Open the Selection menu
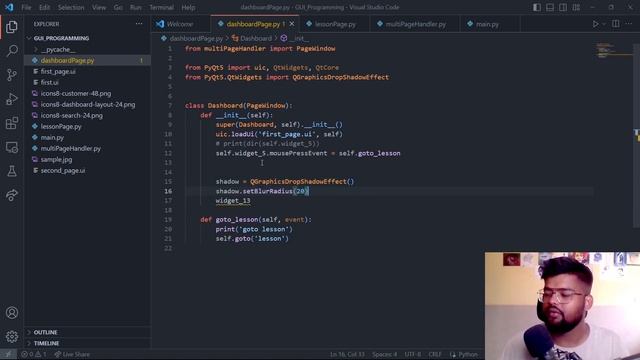The height and width of the screenshot is (360, 640). point(71,7)
